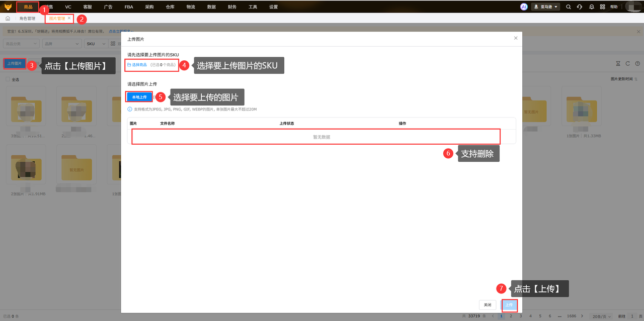644x321 pixels.
Task: Expand the 商品分类 category dropdown
Action: point(21,44)
